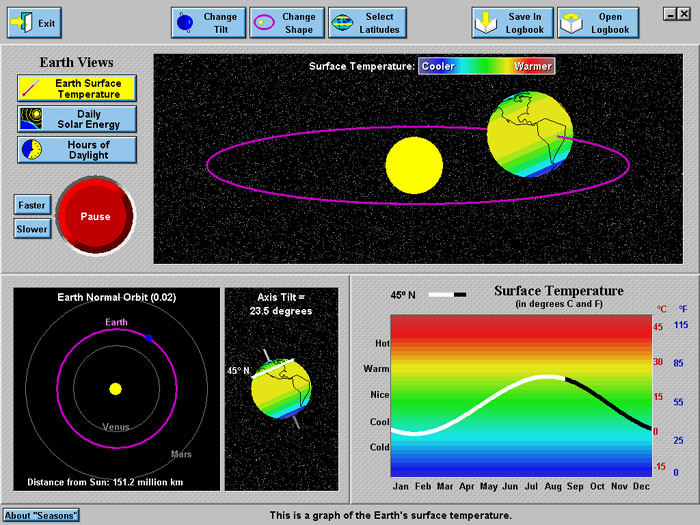Minimize the Seasons window
The height and width of the screenshot is (525, 700).
(x=670, y=14)
